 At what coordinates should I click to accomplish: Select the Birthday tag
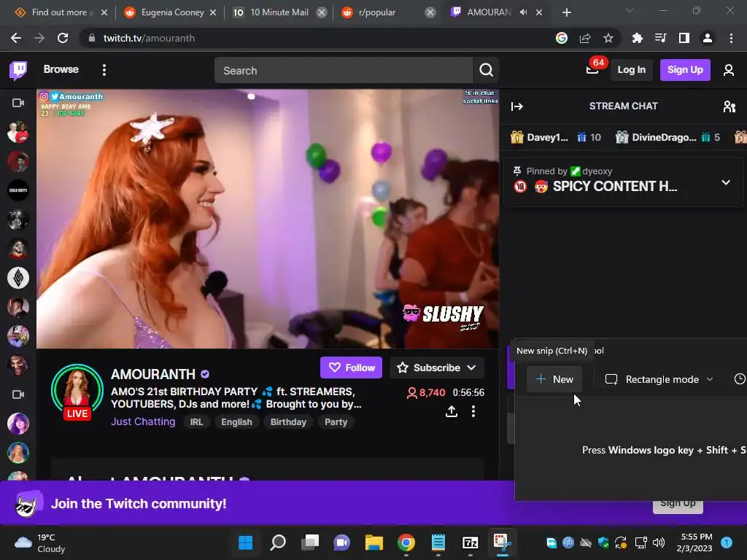pyautogui.click(x=288, y=422)
